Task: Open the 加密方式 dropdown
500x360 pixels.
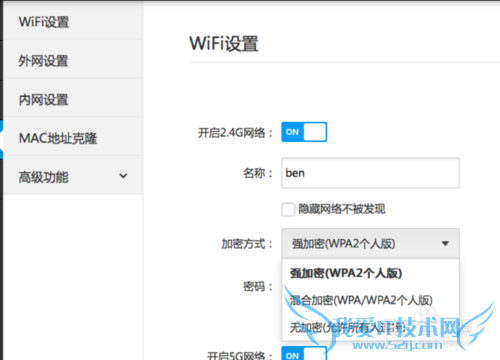Action: click(370, 243)
